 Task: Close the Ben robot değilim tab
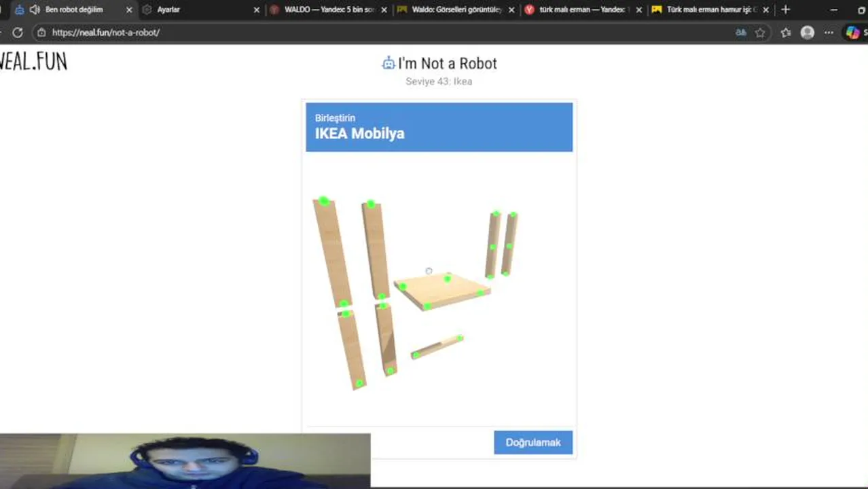[129, 10]
